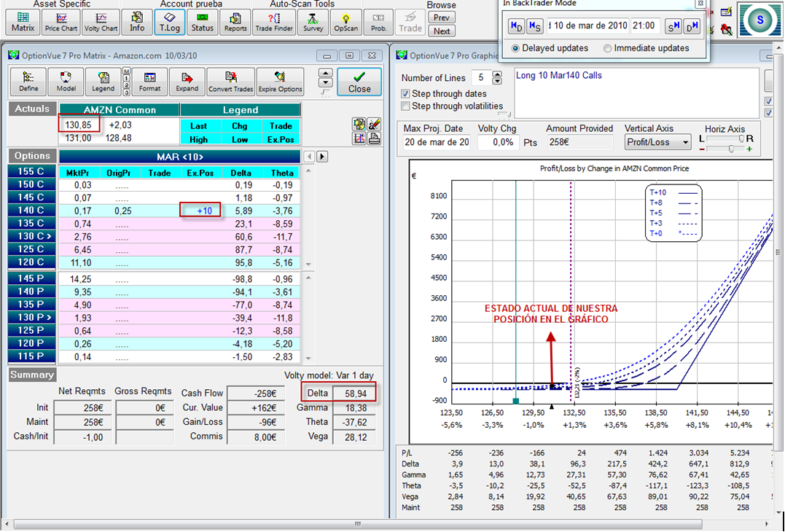This screenshot has width=785, height=532.
Task: Open the Legend button in Matrix
Action: point(103,82)
